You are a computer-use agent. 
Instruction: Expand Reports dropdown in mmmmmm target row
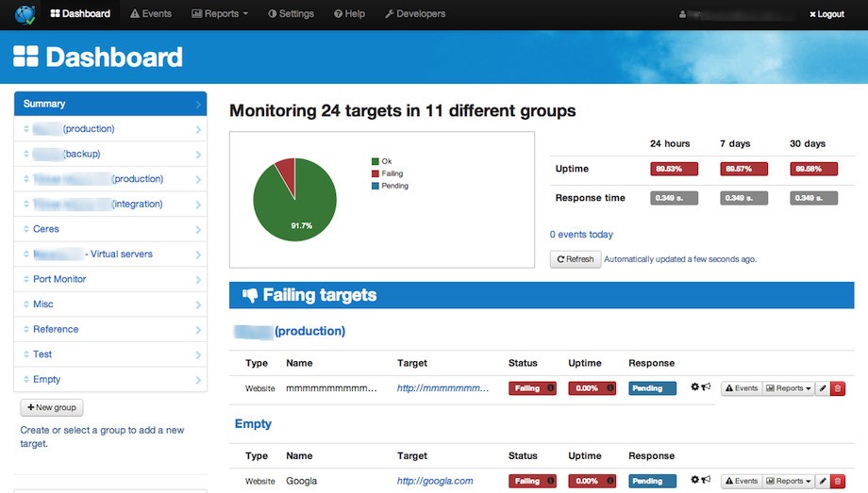pyautogui.click(x=788, y=388)
